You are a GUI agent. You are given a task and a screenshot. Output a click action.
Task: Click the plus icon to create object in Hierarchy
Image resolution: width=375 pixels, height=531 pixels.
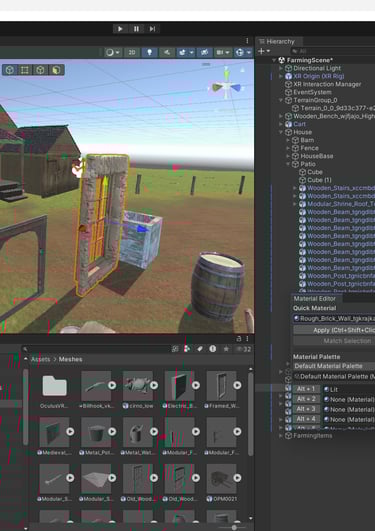264,51
